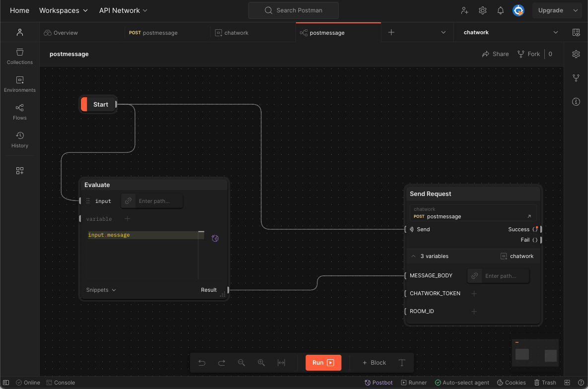Viewport: 588px width, 389px height.
Task: Open the postmessage request via arrow icon
Action: point(529,217)
